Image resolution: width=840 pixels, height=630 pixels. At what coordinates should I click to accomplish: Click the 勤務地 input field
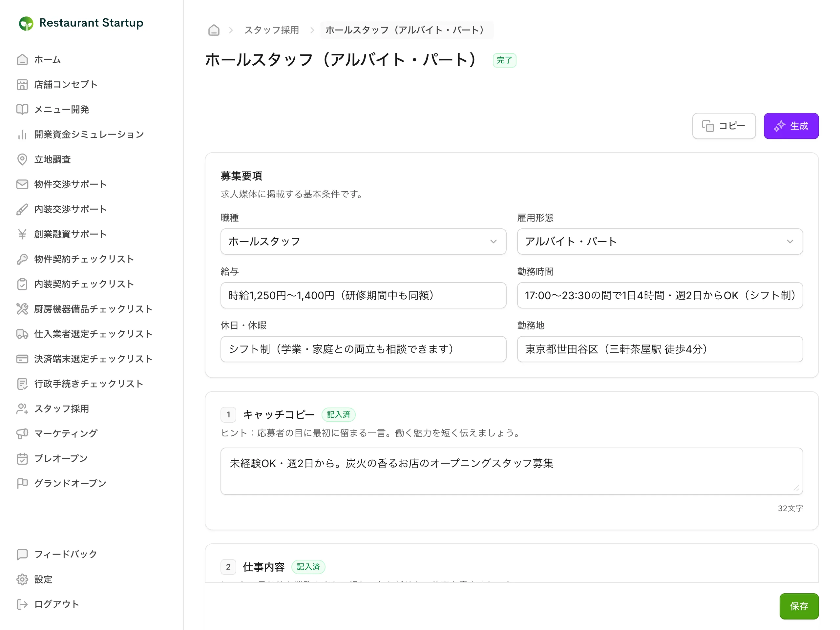[x=660, y=349]
